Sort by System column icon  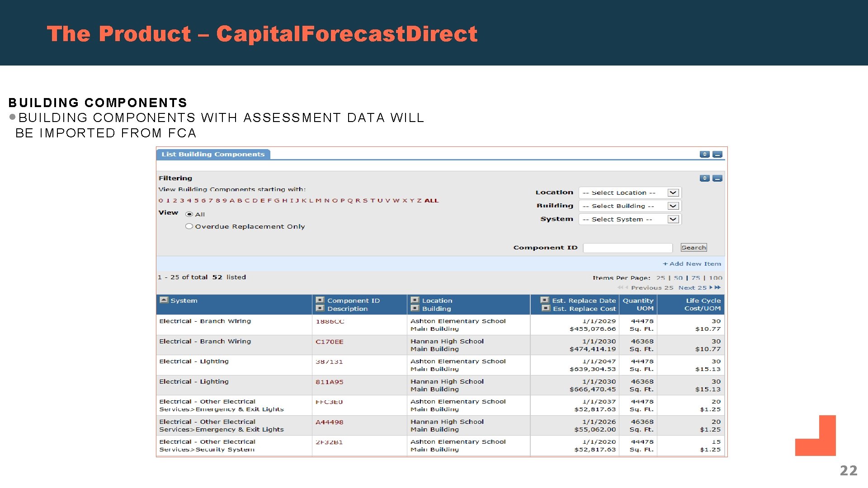point(164,300)
